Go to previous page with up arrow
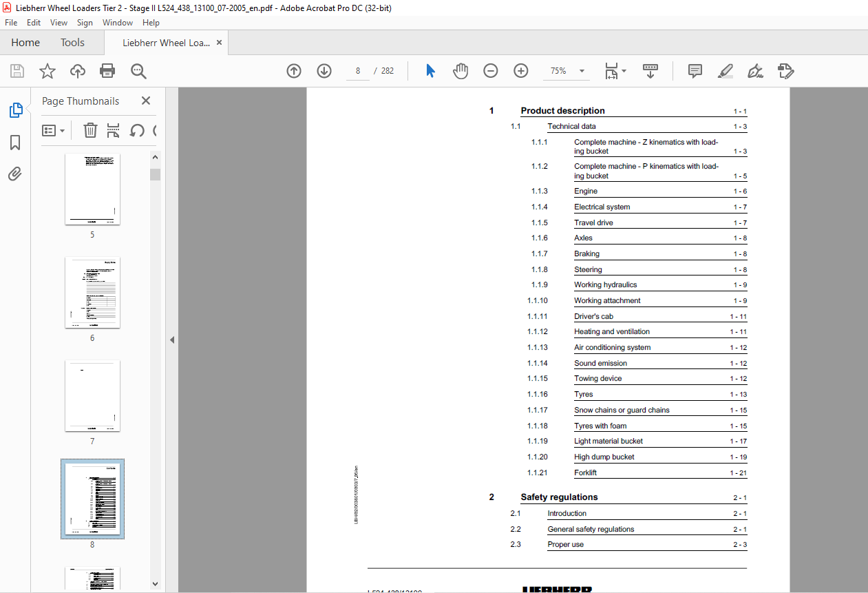The height and width of the screenshot is (593, 868). (x=294, y=71)
